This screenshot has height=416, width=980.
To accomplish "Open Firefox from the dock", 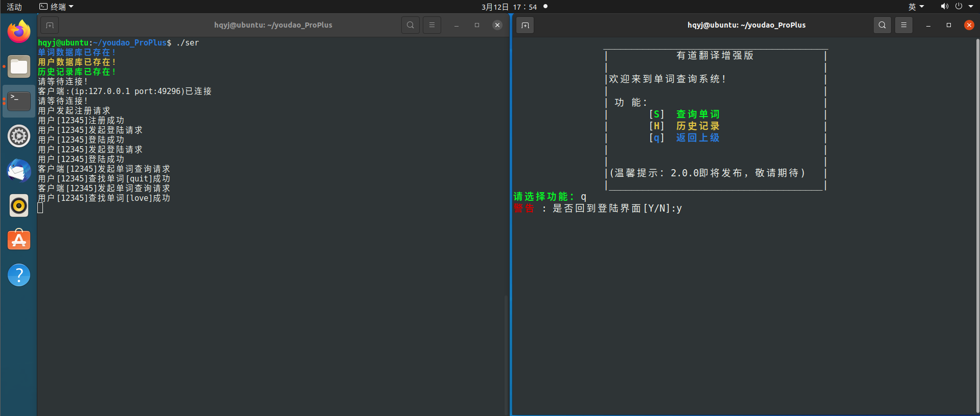I will 19,32.
